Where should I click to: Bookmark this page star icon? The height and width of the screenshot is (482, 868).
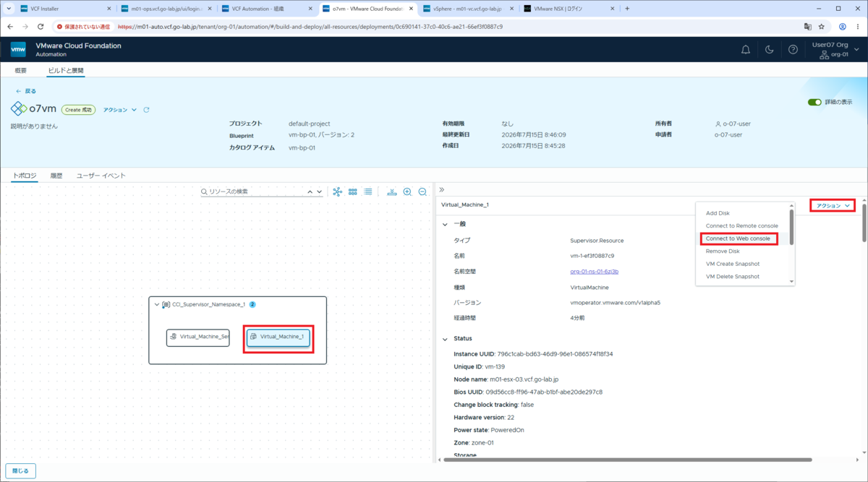coord(822,26)
